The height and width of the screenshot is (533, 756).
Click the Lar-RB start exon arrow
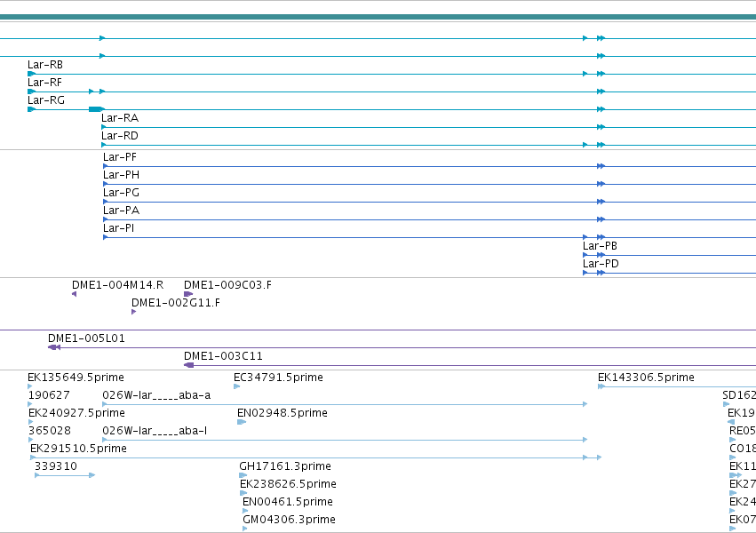pyautogui.click(x=31, y=74)
